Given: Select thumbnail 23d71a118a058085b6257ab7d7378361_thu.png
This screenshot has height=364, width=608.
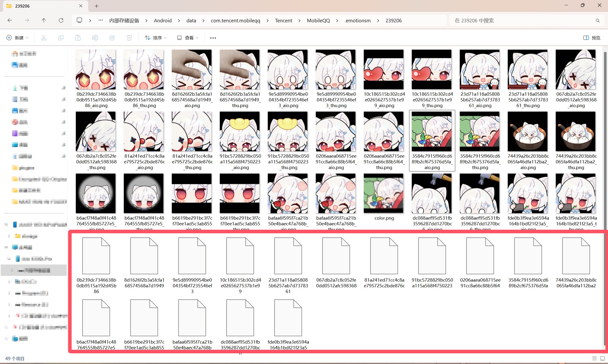Looking at the screenshot, I should tap(528, 79).
